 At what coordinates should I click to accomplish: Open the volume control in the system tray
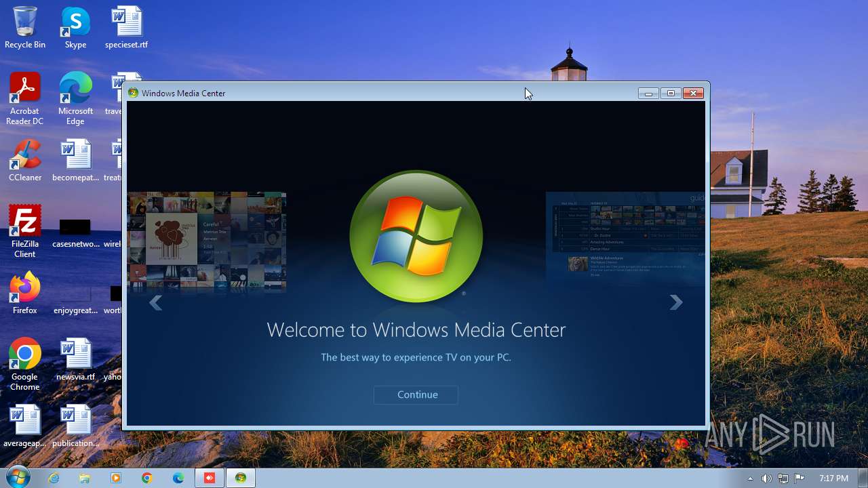(766, 479)
